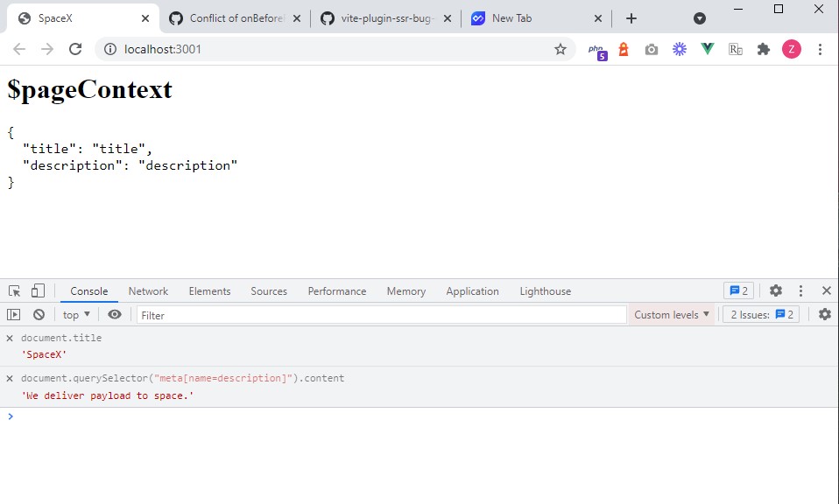Clear the console messages
This screenshot has height=504, width=839.
tap(39, 314)
